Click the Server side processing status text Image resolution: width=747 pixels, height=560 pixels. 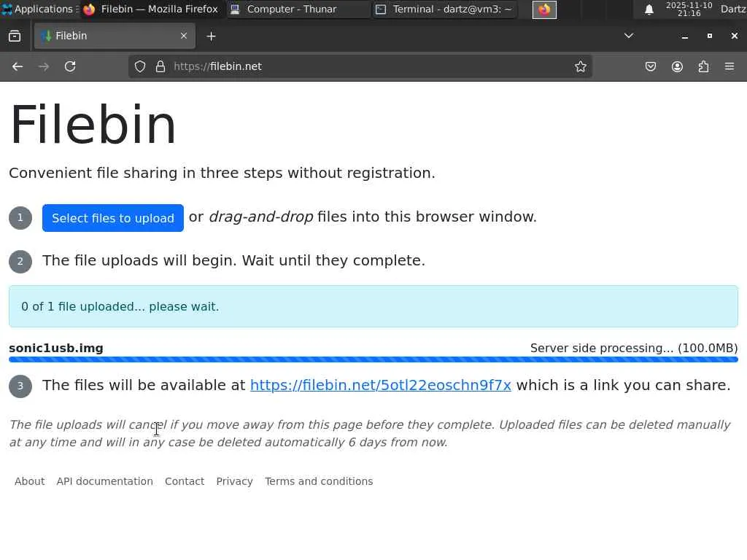(634, 348)
